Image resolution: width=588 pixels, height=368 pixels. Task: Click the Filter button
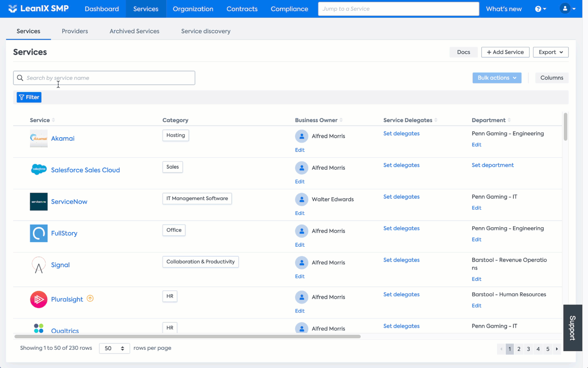[29, 97]
